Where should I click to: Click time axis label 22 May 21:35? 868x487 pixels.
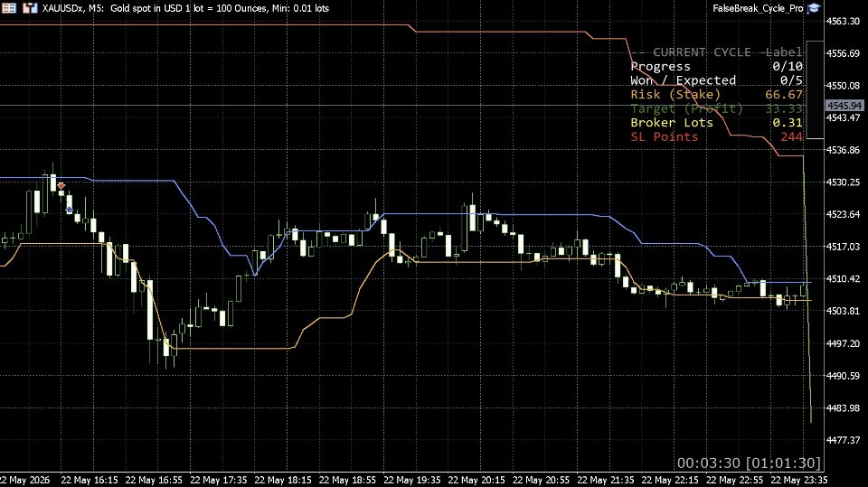(606, 480)
